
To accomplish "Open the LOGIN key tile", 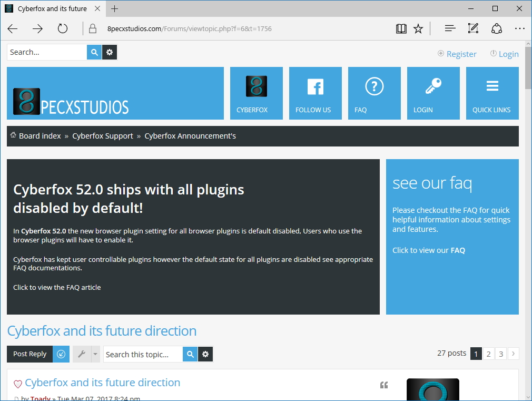I will [434, 93].
